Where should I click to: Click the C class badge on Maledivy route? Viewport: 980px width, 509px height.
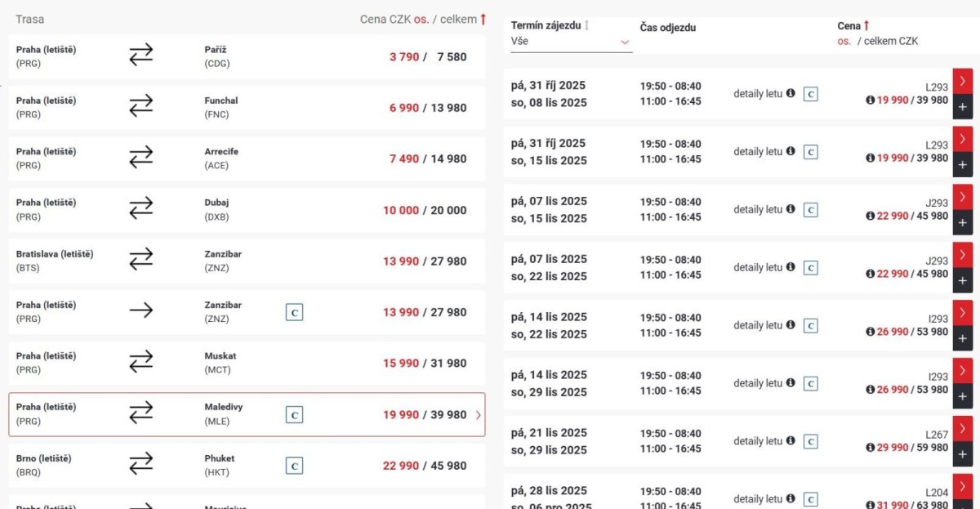(295, 415)
